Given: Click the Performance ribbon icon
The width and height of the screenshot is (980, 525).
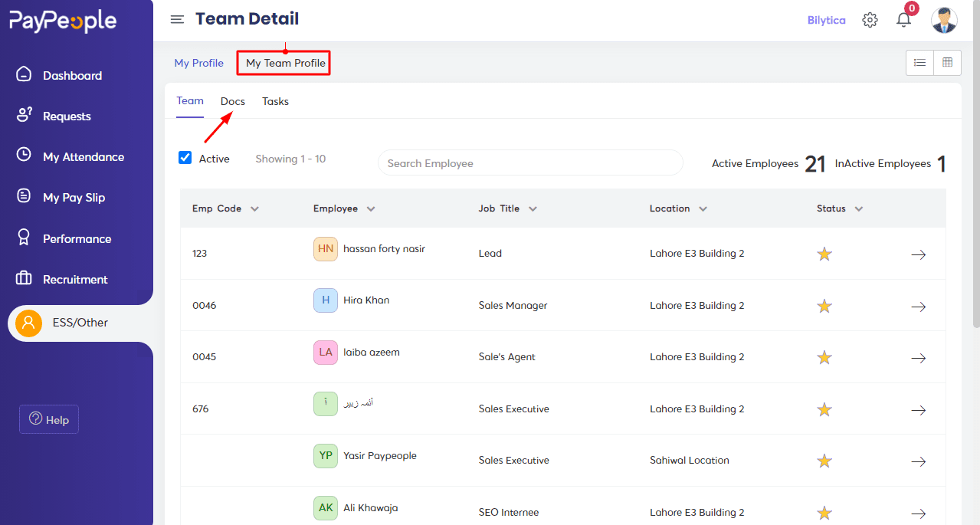Looking at the screenshot, I should click(25, 238).
